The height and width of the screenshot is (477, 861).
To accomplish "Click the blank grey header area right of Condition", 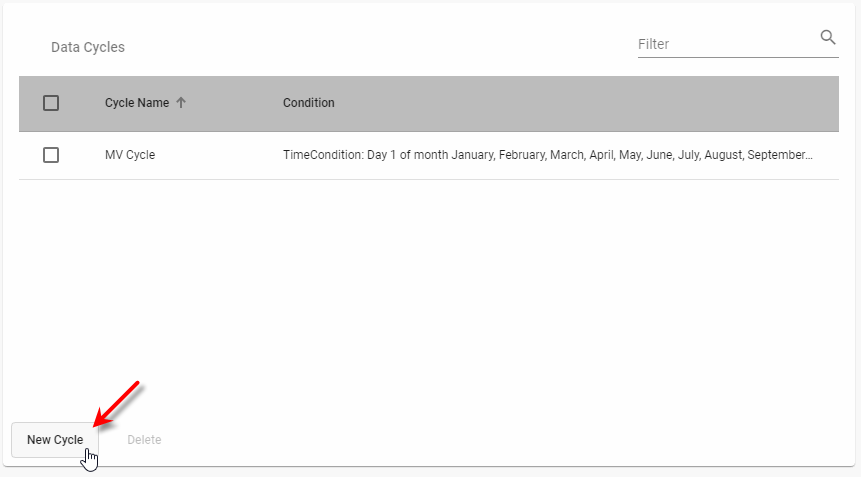I will pyautogui.click(x=600, y=103).
